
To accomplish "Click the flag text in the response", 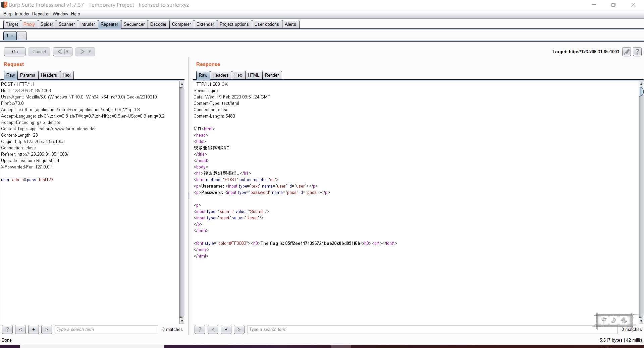I will [x=310, y=243].
